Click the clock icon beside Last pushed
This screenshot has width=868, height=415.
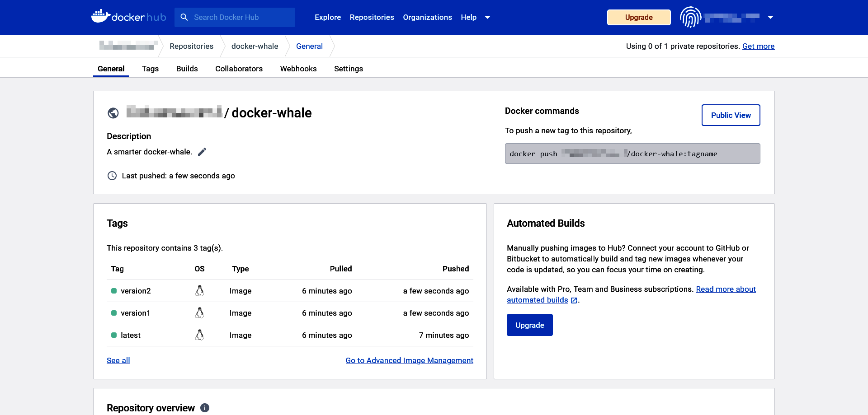pyautogui.click(x=112, y=176)
